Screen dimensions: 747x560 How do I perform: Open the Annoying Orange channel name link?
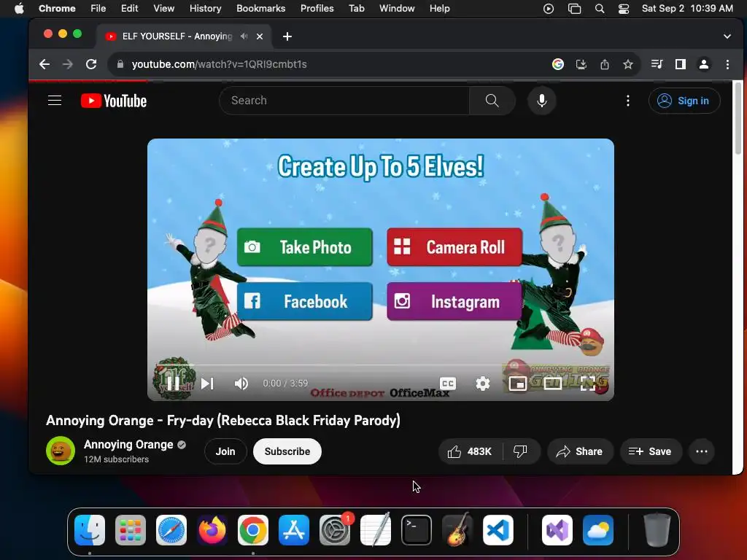click(x=128, y=444)
